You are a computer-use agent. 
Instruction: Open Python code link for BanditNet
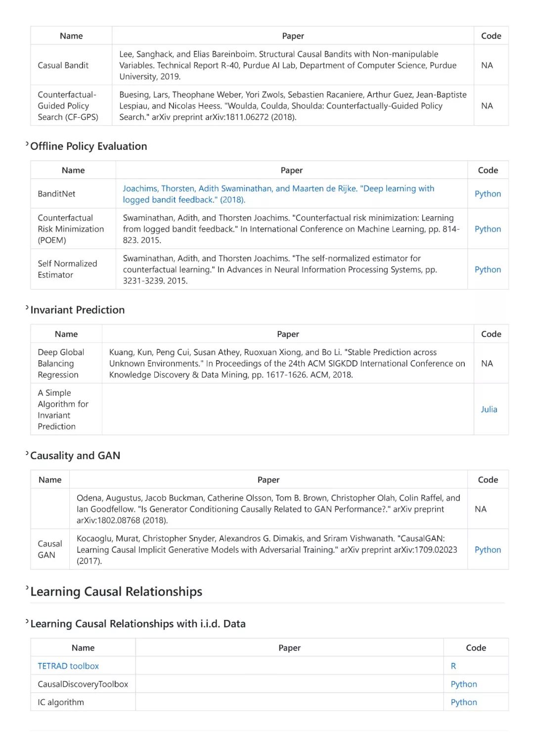(488, 194)
